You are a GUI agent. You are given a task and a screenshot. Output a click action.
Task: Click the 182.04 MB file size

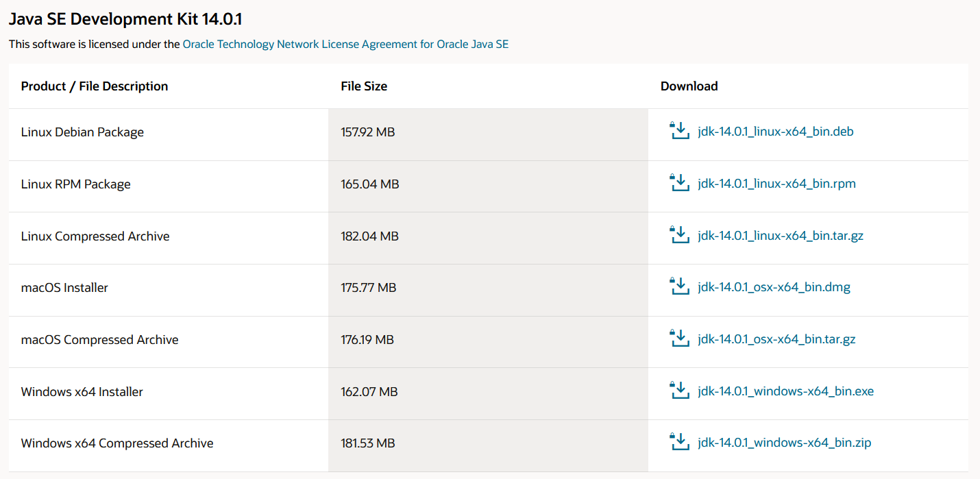[370, 236]
